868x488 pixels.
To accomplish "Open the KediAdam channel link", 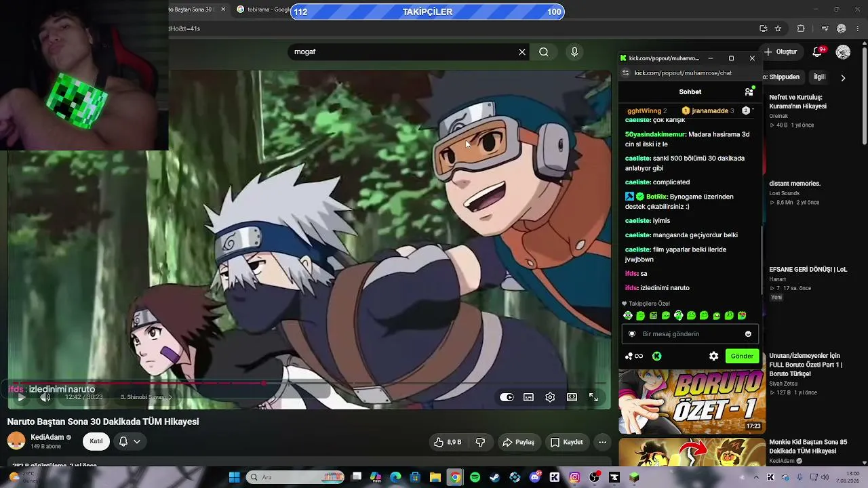I will [x=47, y=437].
